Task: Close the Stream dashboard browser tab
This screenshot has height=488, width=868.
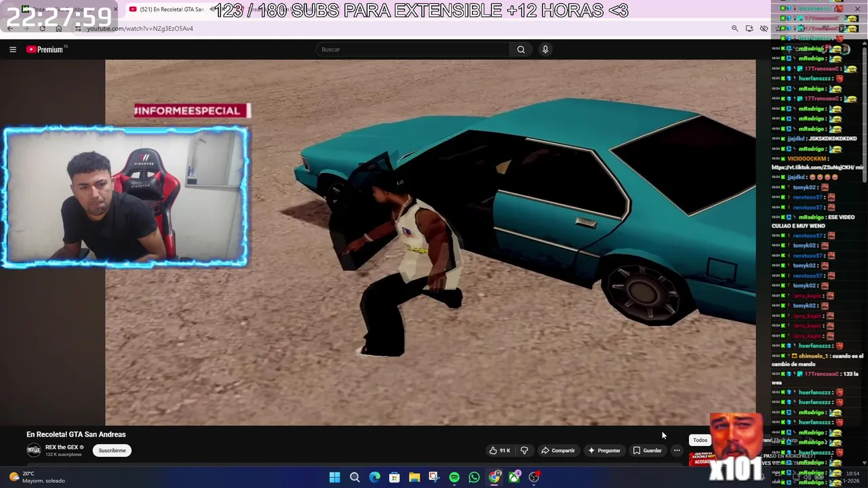Action: click(x=115, y=9)
